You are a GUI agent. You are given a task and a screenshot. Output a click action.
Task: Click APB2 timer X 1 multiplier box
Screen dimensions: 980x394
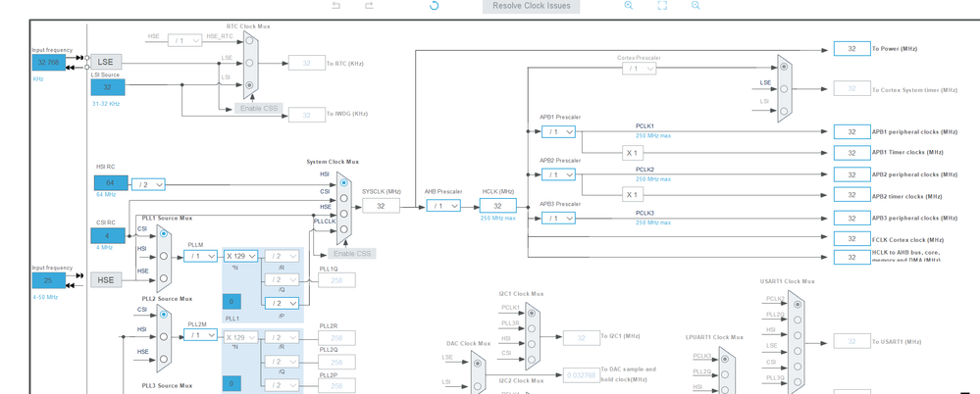[x=633, y=195]
